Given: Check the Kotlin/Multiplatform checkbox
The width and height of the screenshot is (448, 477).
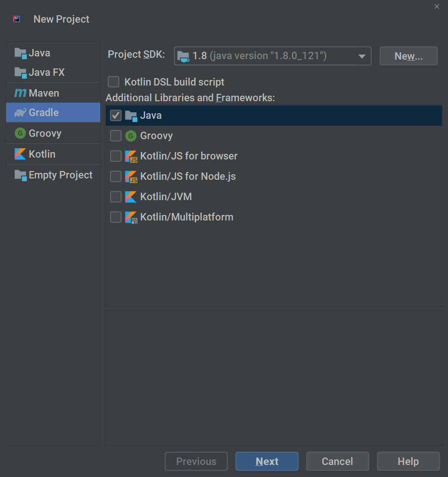Looking at the screenshot, I should pyautogui.click(x=116, y=217).
